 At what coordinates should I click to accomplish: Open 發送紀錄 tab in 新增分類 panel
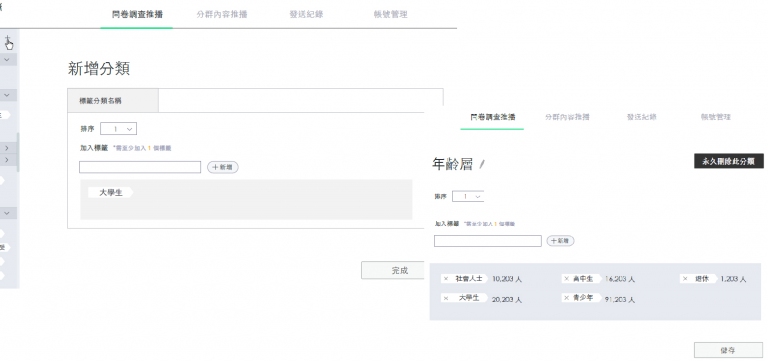click(306, 14)
